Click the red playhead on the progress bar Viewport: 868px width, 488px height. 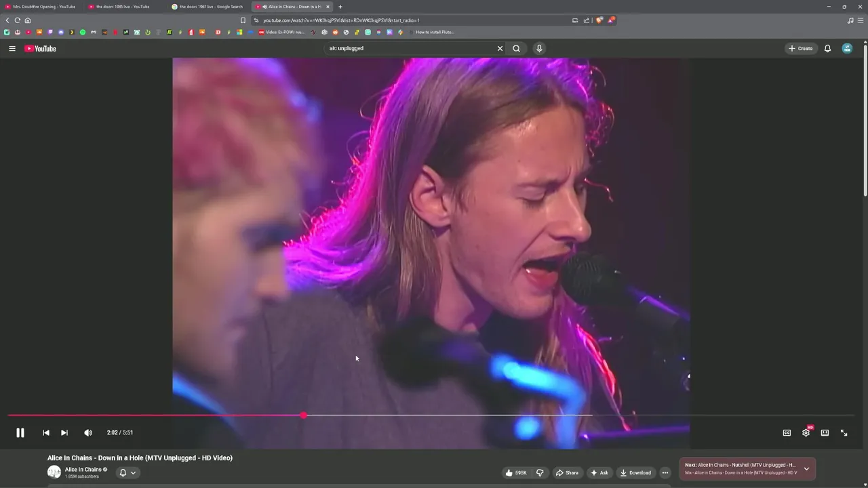click(303, 415)
